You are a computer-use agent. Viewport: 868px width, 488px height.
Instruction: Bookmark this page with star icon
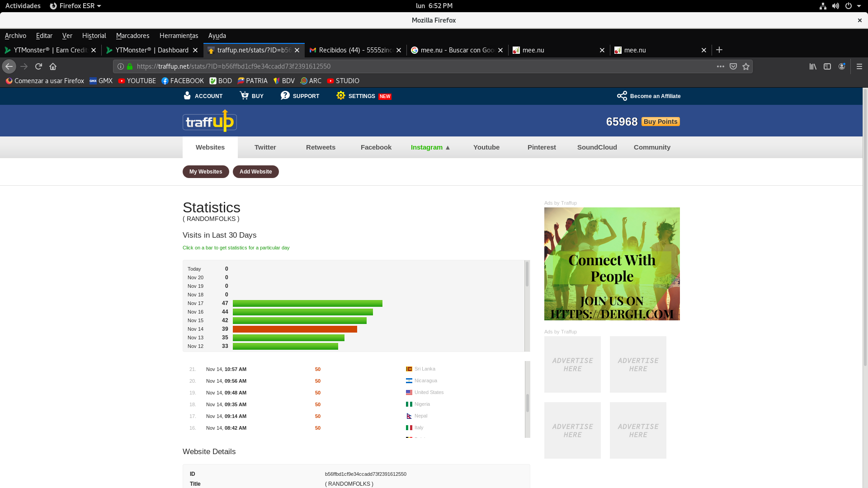(746, 66)
